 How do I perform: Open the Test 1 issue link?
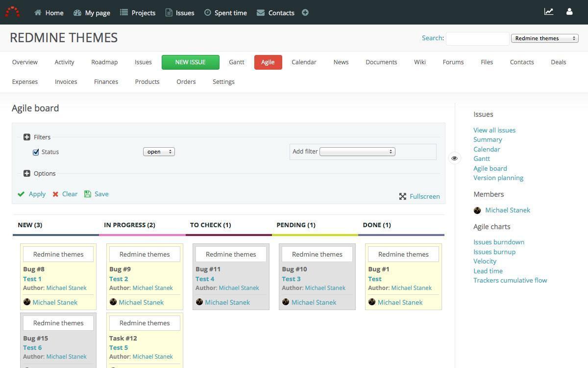pyautogui.click(x=32, y=279)
